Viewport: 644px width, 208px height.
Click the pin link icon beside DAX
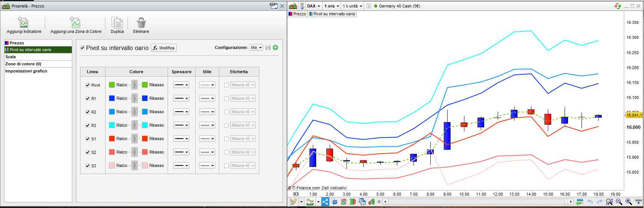click(x=302, y=6)
